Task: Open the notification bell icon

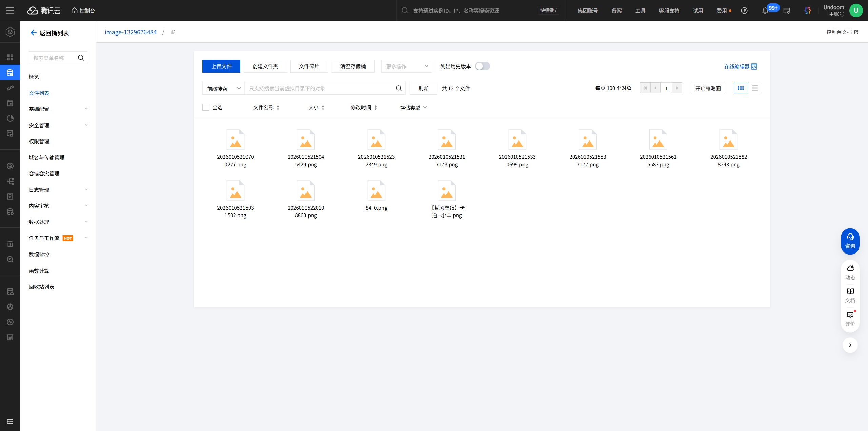Action: point(765,11)
